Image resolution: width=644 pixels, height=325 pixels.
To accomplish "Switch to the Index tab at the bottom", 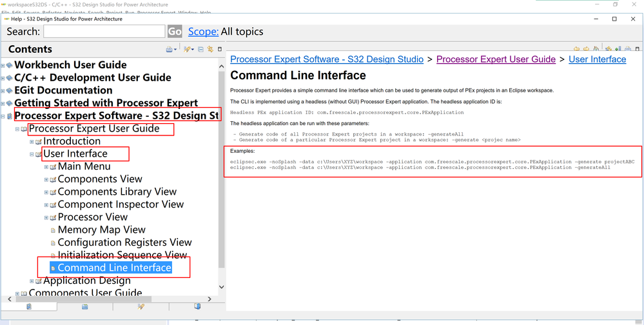I will coord(85,306).
